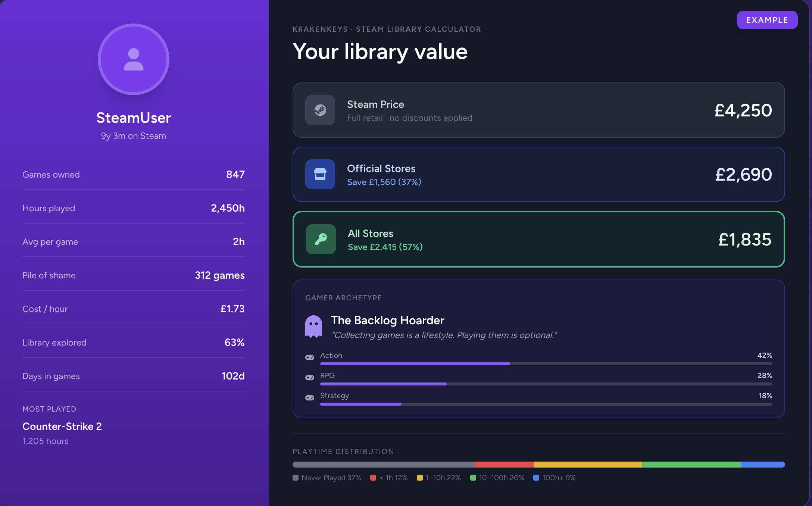
Task: Click 'Save £2,415 (57%)' text
Action: (385, 247)
